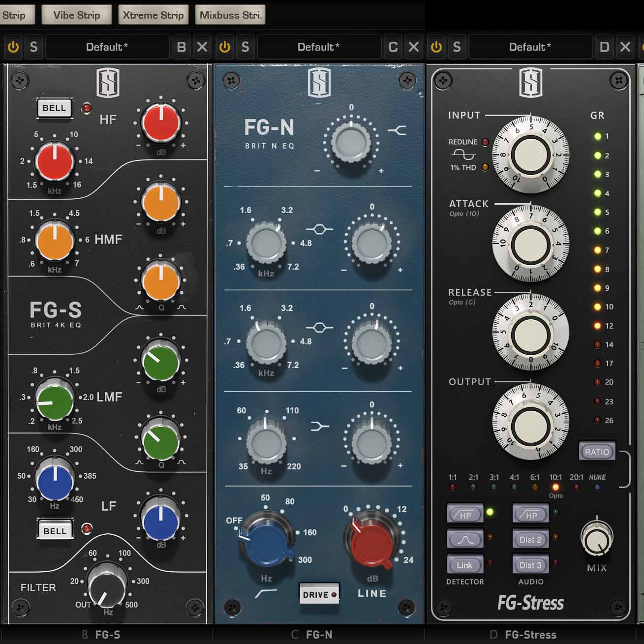644x644 pixels.
Task: Click the red HF frequency kHz knob
Action: point(55,162)
